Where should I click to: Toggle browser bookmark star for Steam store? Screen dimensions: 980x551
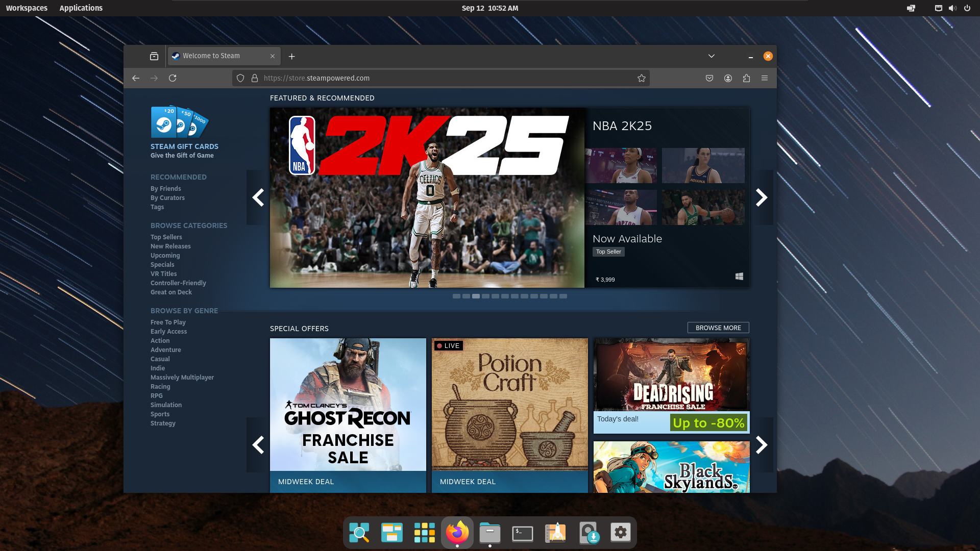[642, 78]
